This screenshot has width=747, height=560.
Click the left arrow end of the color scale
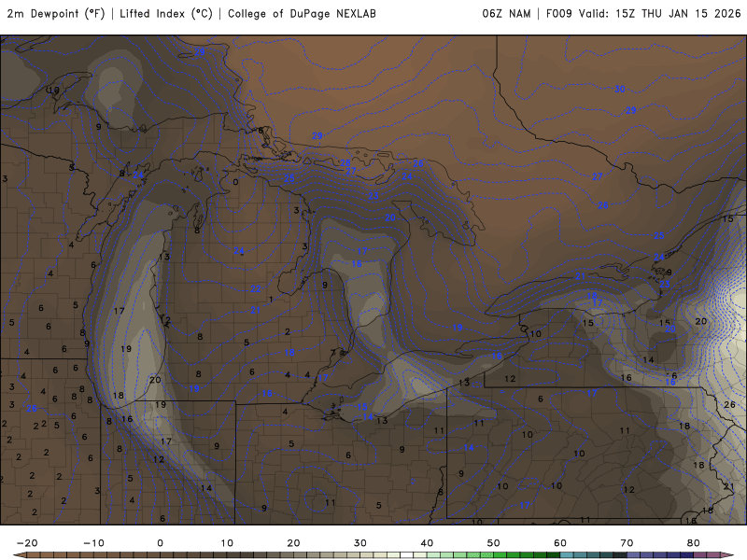point(19,555)
